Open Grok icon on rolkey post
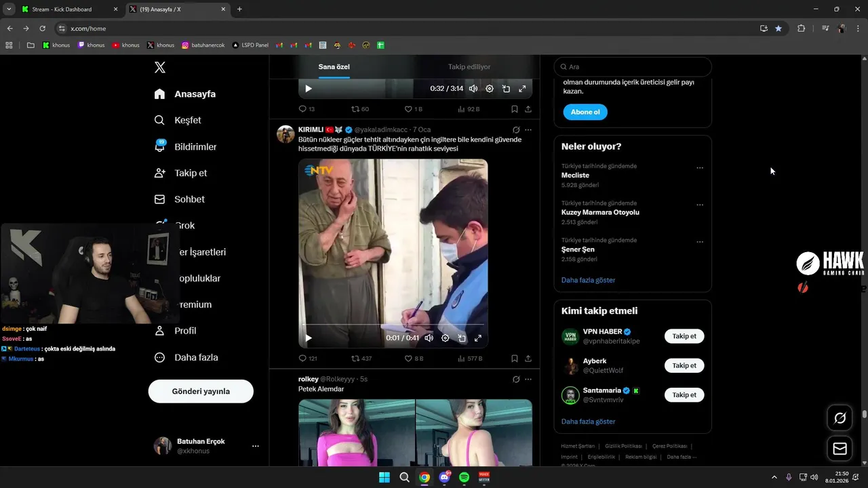 [516, 380]
